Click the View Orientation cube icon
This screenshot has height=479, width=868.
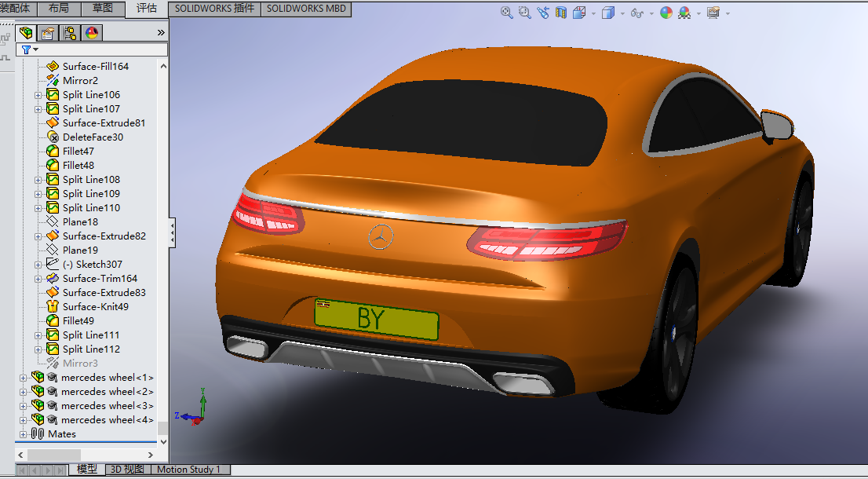click(579, 13)
